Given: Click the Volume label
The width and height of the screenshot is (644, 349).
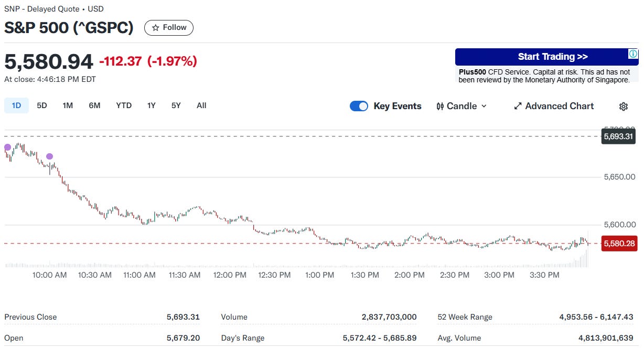Looking at the screenshot, I should pyautogui.click(x=234, y=317).
